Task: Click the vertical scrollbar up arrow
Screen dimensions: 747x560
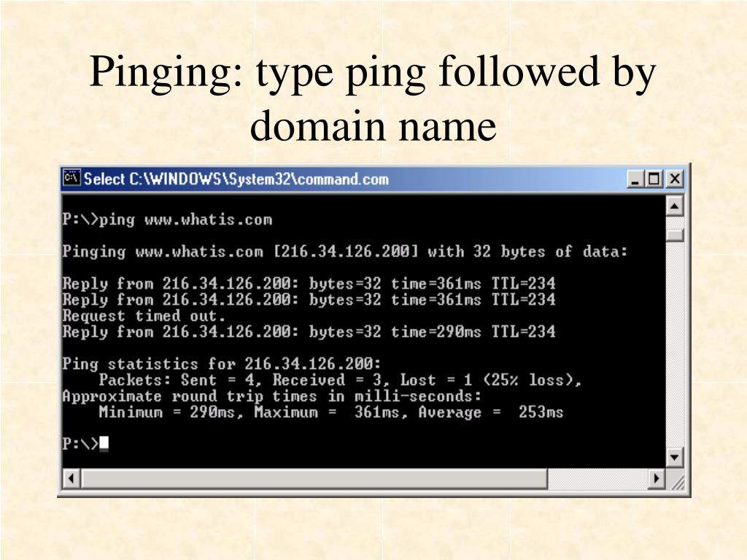Action: pos(675,206)
